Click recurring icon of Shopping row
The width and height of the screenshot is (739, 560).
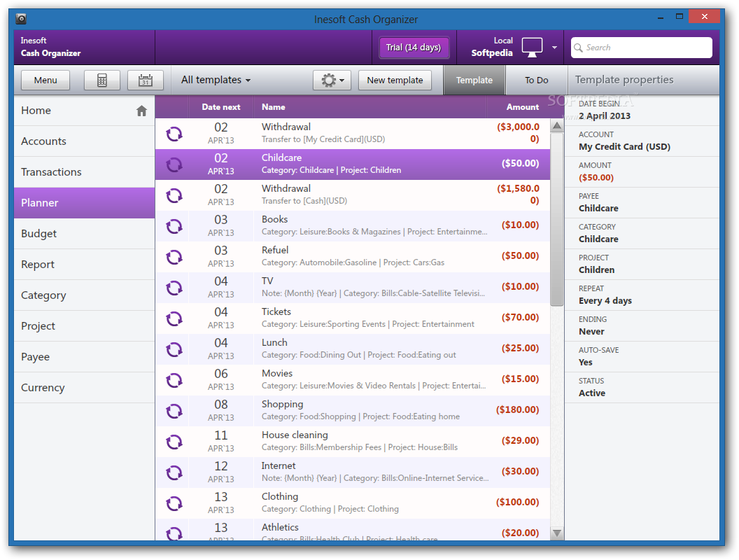(x=174, y=411)
